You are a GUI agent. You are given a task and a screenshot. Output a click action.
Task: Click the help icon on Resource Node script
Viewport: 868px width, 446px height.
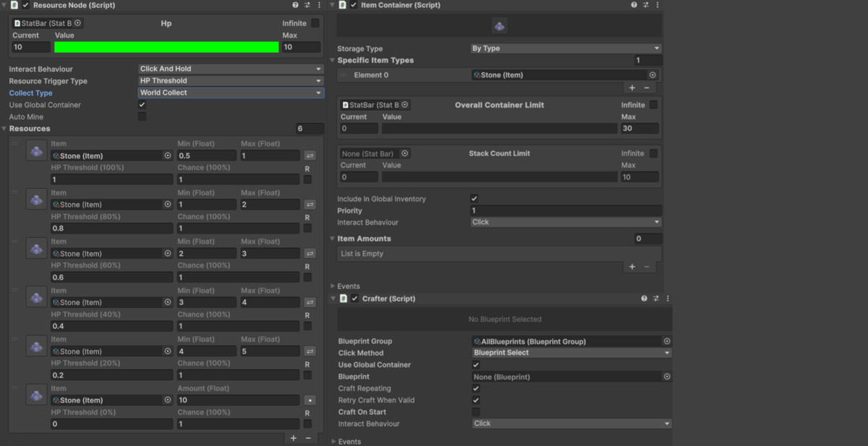[x=294, y=5]
